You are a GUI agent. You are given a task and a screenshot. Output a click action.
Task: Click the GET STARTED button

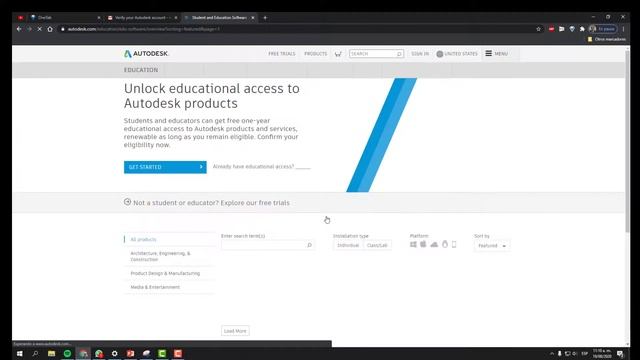click(x=165, y=167)
